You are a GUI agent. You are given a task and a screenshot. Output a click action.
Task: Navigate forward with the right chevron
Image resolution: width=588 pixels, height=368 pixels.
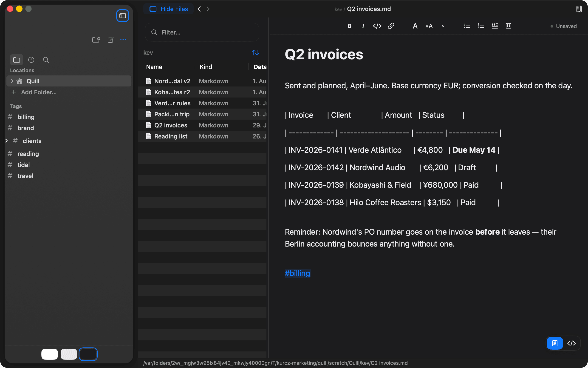tap(208, 9)
